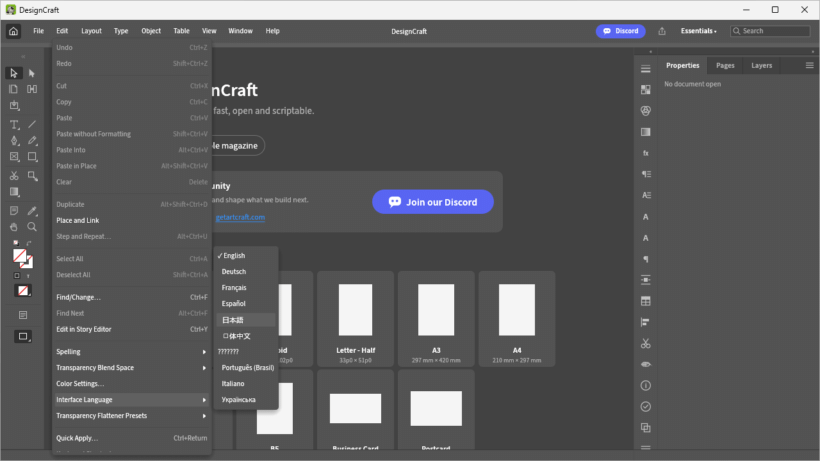Select the Rectangle Frame tool

[x=14, y=157]
